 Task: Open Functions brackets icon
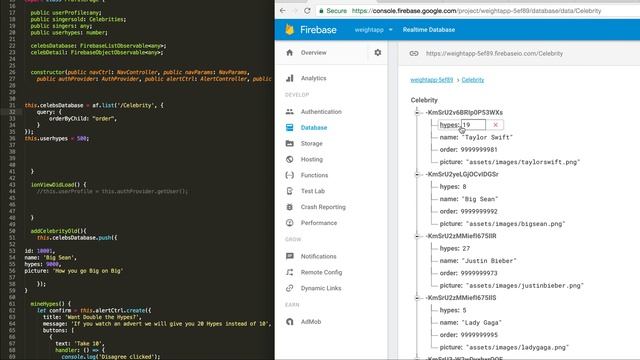pos(290,175)
